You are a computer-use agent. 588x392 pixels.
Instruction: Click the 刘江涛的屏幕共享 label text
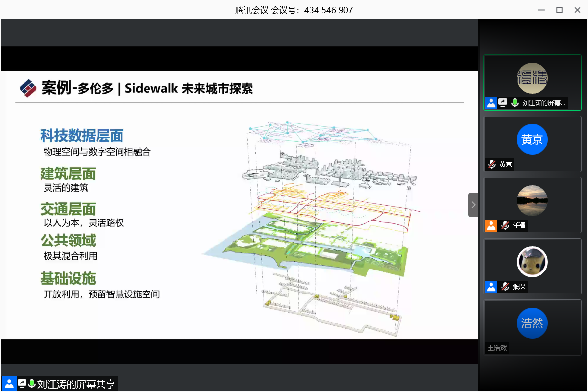tap(76, 384)
